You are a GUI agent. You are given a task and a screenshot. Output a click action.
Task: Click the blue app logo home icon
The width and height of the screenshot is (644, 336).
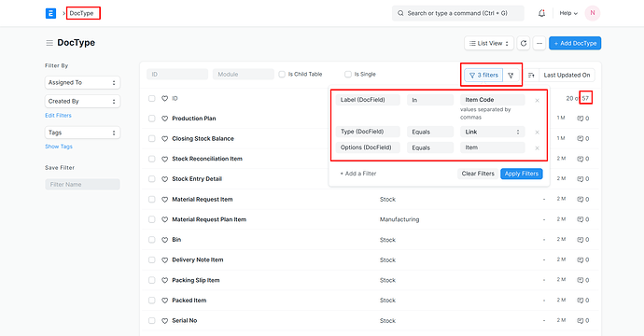(50, 13)
